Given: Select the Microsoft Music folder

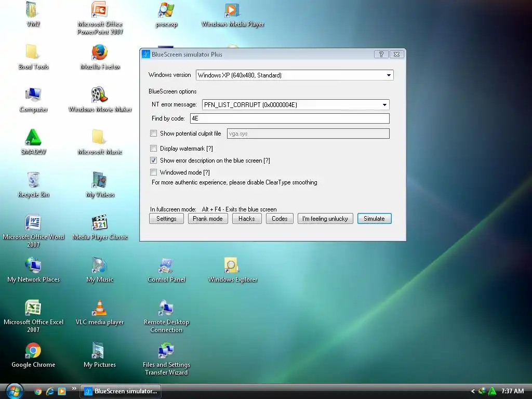Looking at the screenshot, I should (100, 142).
